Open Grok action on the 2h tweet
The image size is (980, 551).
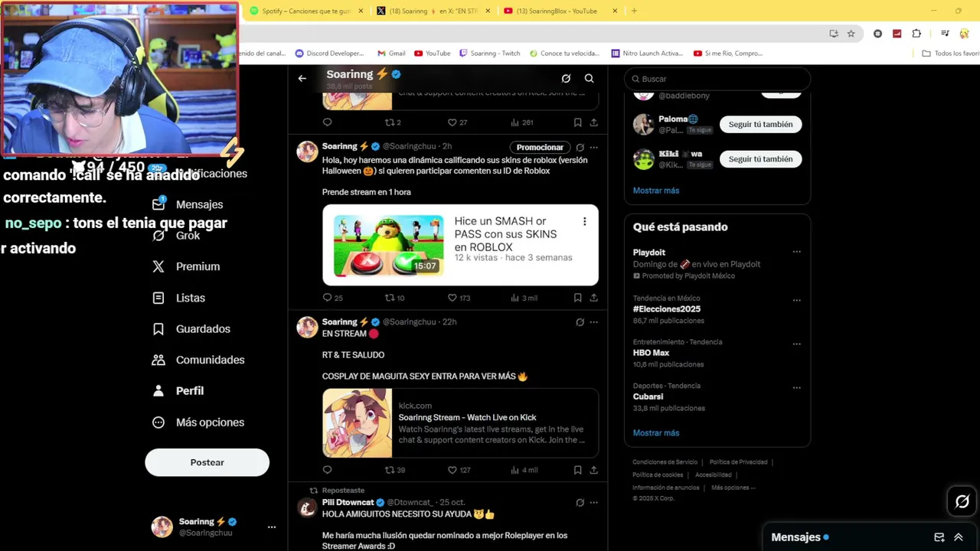coord(580,147)
